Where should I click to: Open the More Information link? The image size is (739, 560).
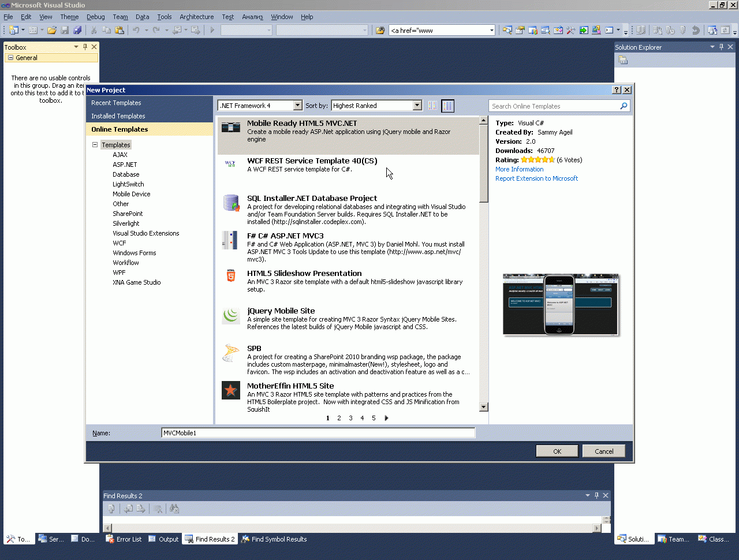tap(519, 169)
